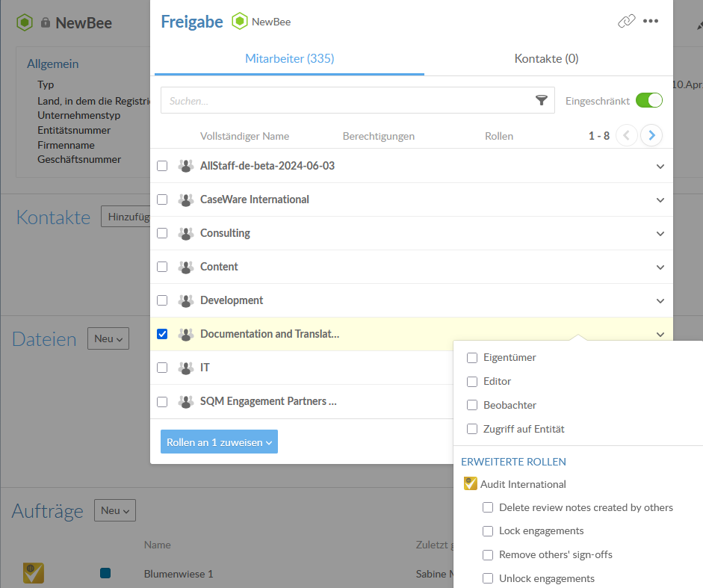This screenshot has height=588, width=703.
Task: Click the Audit International label text
Action: (x=523, y=484)
